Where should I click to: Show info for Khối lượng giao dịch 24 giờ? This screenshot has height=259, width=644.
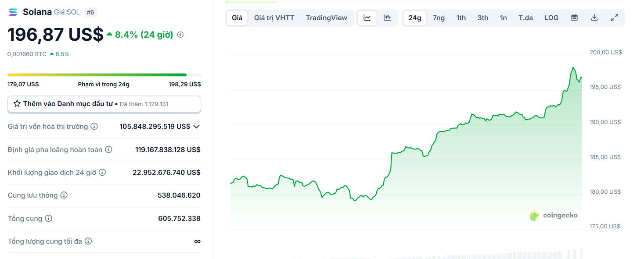(x=102, y=172)
